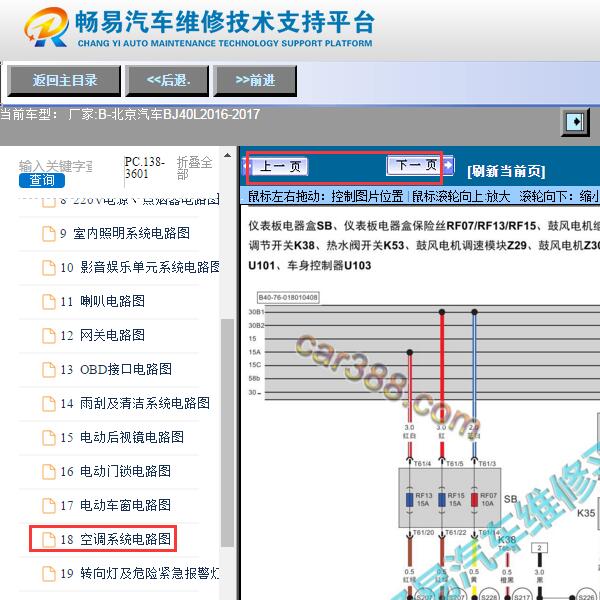Click the RF07 10A fuse in diagram

tap(474, 499)
